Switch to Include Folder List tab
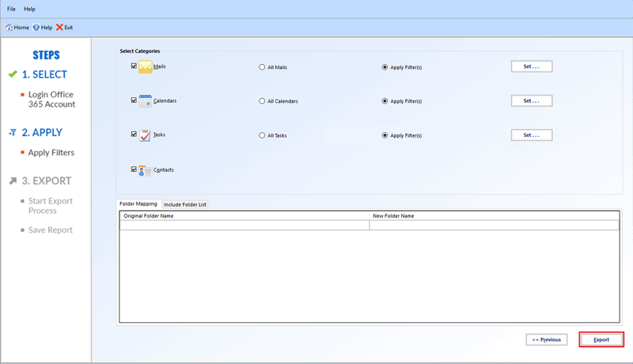Viewport: 633px width, 364px height. (185, 204)
